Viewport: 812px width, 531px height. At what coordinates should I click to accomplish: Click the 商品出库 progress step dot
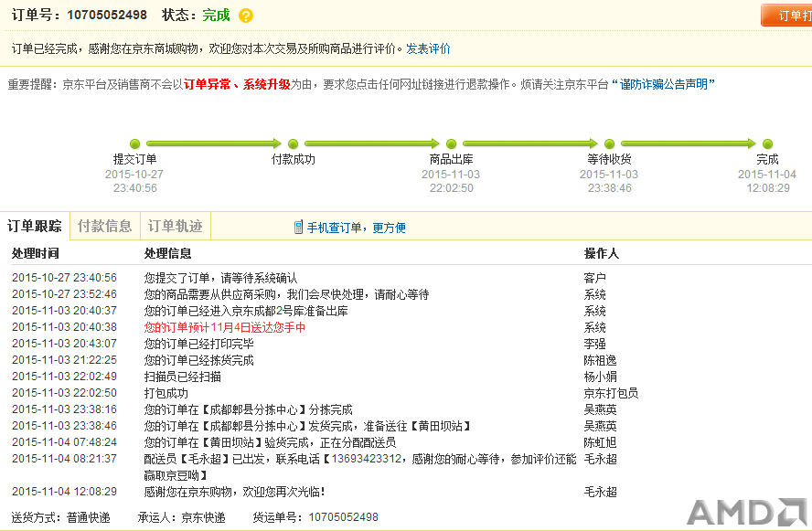[451, 143]
